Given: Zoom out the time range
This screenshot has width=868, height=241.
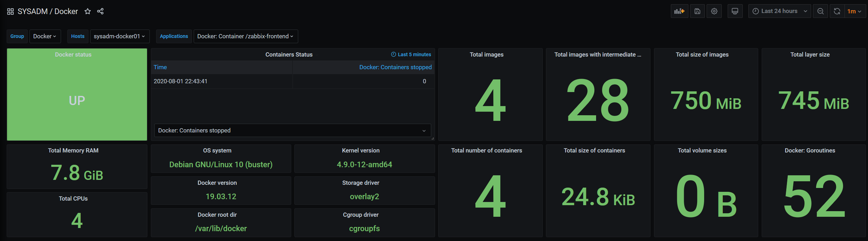Looking at the screenshot, I should (820, 11).
